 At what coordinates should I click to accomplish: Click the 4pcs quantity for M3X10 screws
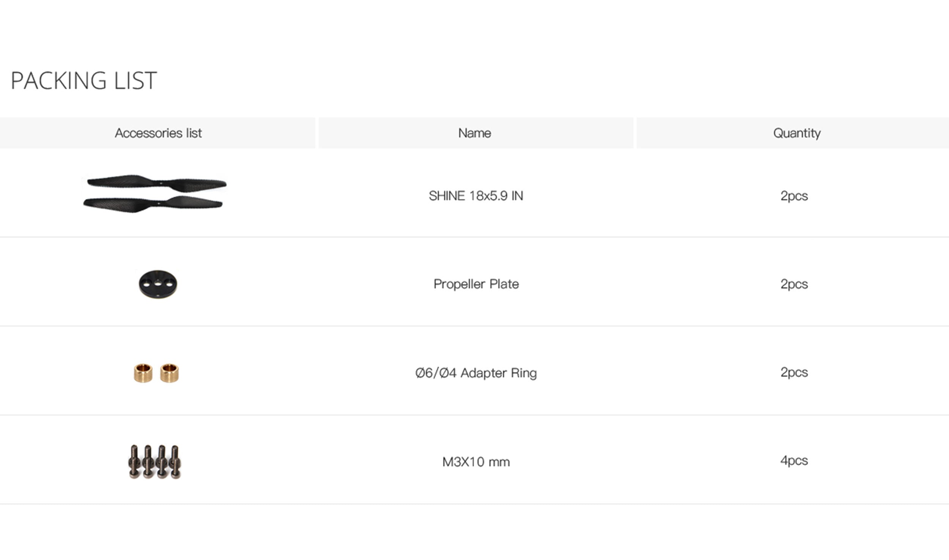(794, 461)
